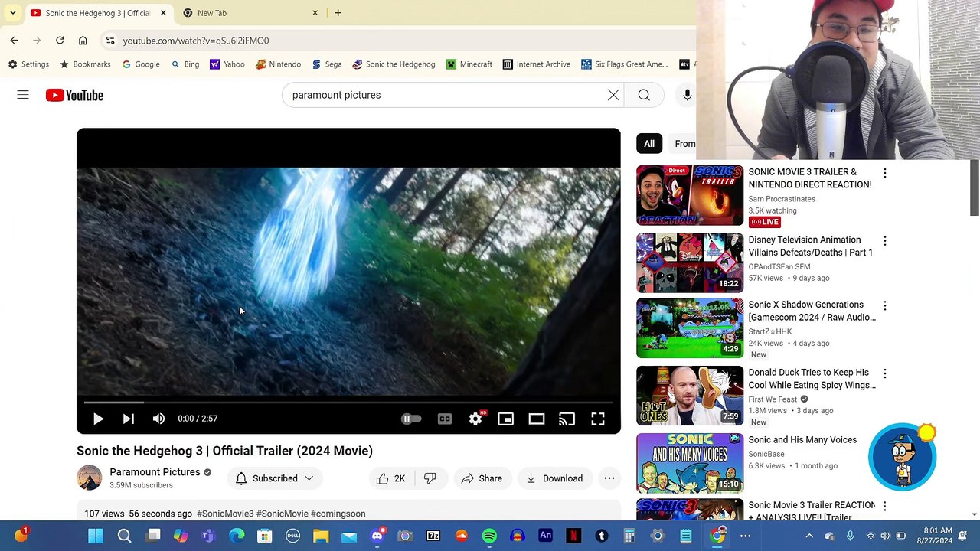Open the browser tab search dropdown
Viewport: 980px width, 551px height.
point(13,13)
